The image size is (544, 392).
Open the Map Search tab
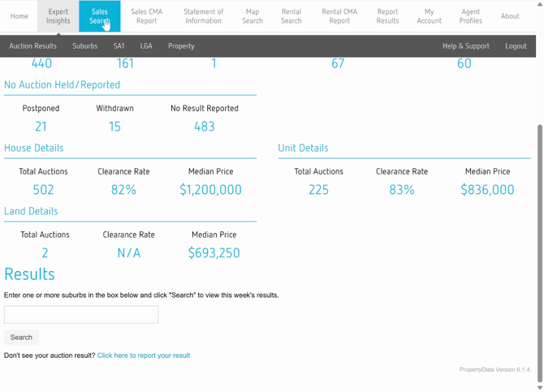click(x=253, y=16)
